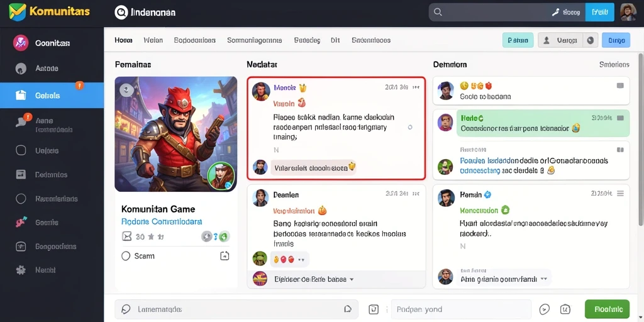644x322 pixels.
Task: Click in the Lamematads input field
Action: (236, 309)
